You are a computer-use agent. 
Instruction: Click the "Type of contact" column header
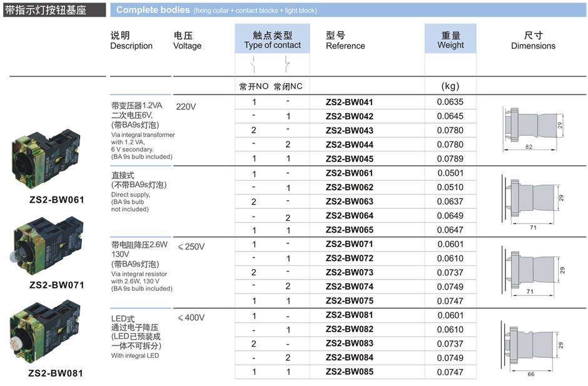[x=272, y=41]
